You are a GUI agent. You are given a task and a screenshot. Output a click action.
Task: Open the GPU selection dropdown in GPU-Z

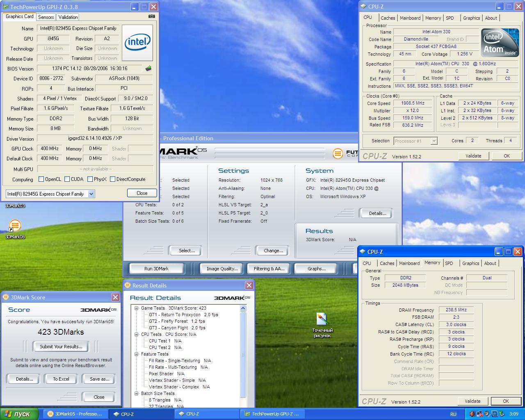[x=91, y=194]
